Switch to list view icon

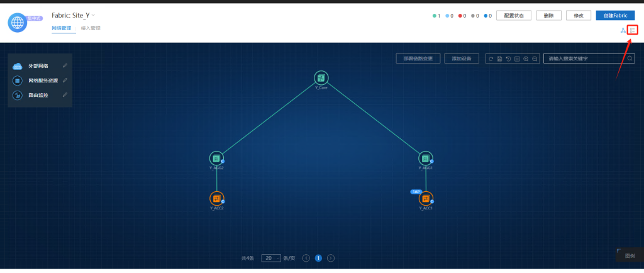click(633, 30)
